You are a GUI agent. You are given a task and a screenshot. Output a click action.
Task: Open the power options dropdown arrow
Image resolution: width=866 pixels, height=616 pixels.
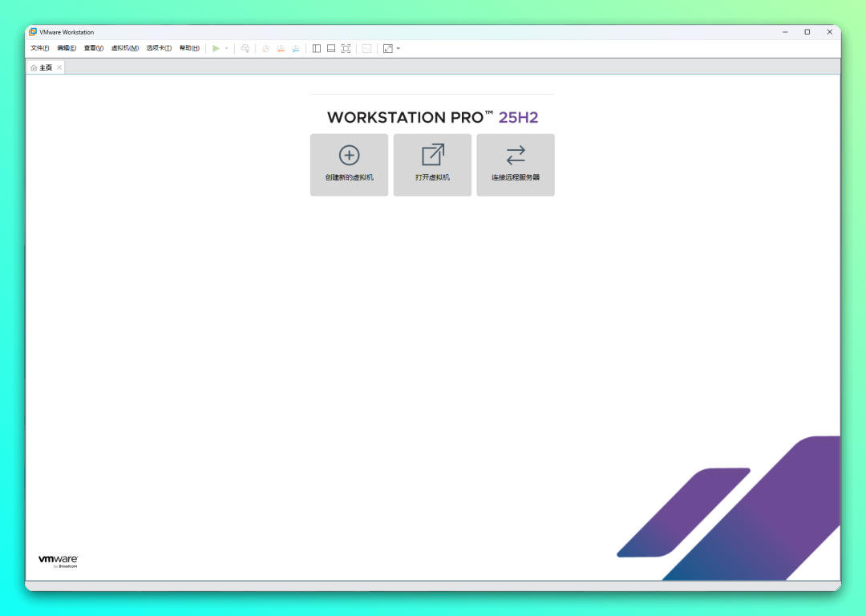point(226,48)
